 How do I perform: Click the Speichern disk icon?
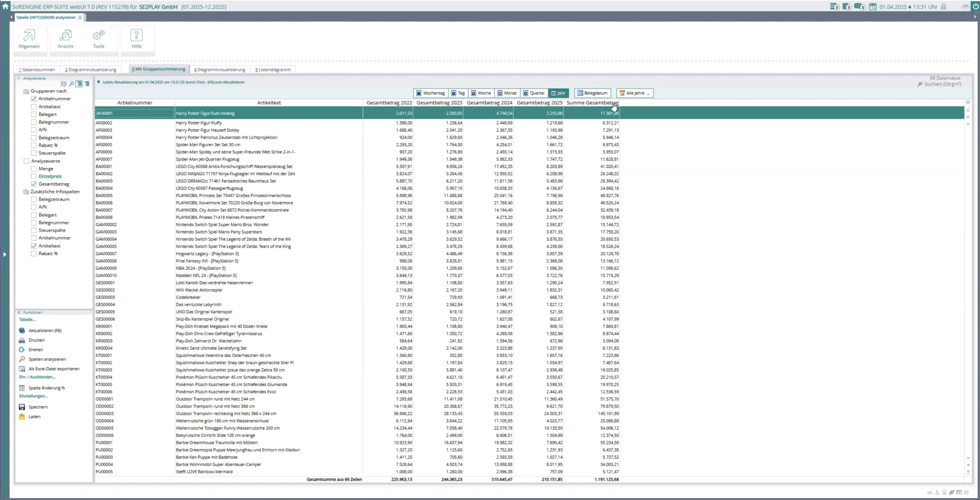pos(22,407)
